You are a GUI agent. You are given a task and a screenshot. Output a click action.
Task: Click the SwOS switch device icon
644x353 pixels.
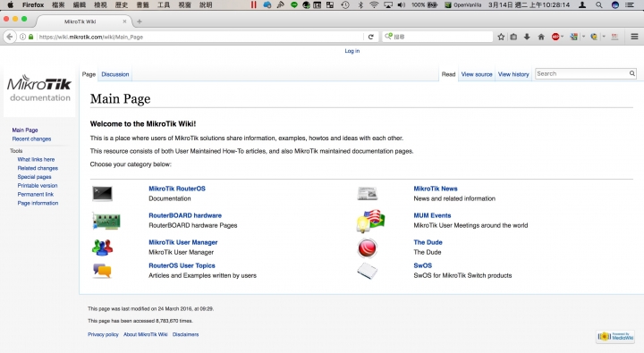click(368, 271)
